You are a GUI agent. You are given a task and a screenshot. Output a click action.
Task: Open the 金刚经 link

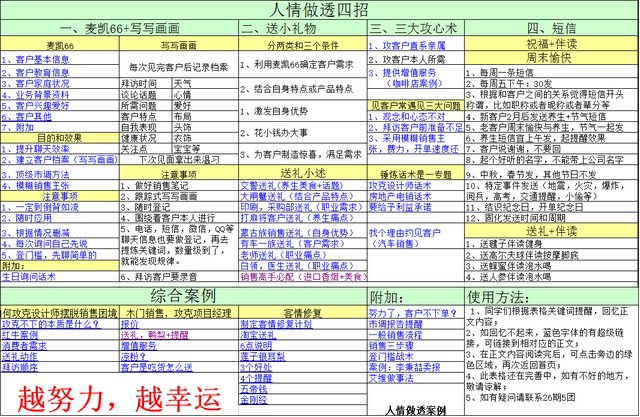tap(253, 399)
